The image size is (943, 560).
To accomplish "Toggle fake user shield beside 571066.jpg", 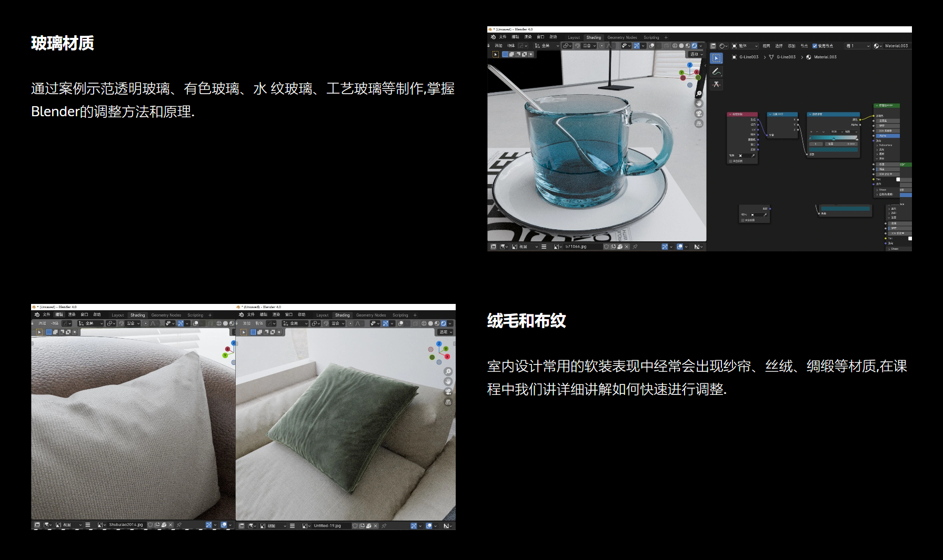I will coord(607,247).
